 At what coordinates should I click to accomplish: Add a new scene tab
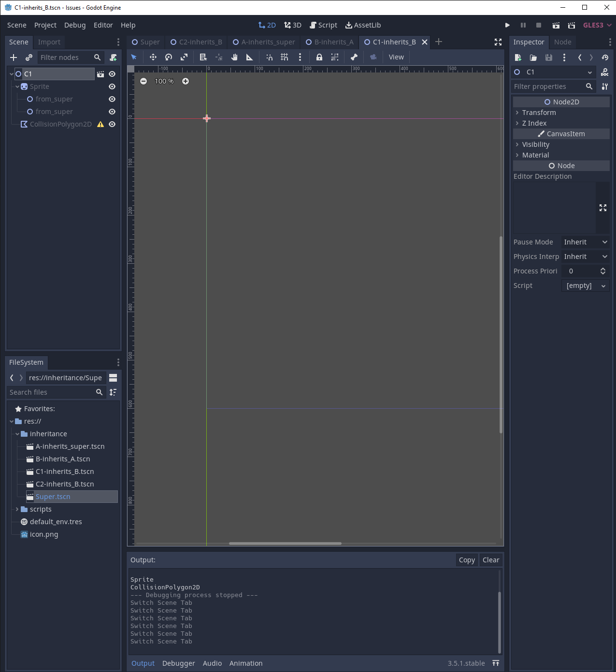pyautogui.click(x=439, y=42)
